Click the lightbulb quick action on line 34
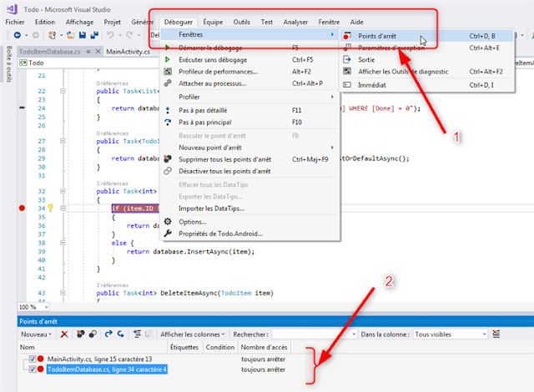The image size is (534, 392). 50,208
